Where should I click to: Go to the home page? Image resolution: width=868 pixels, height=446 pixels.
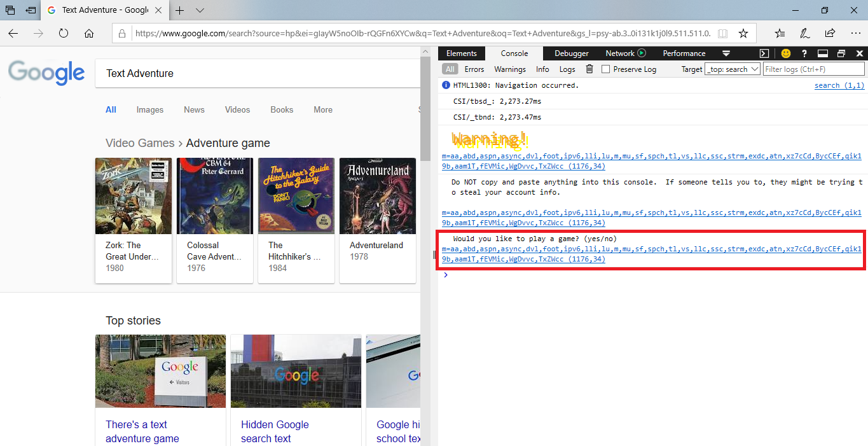click(89, 34)
